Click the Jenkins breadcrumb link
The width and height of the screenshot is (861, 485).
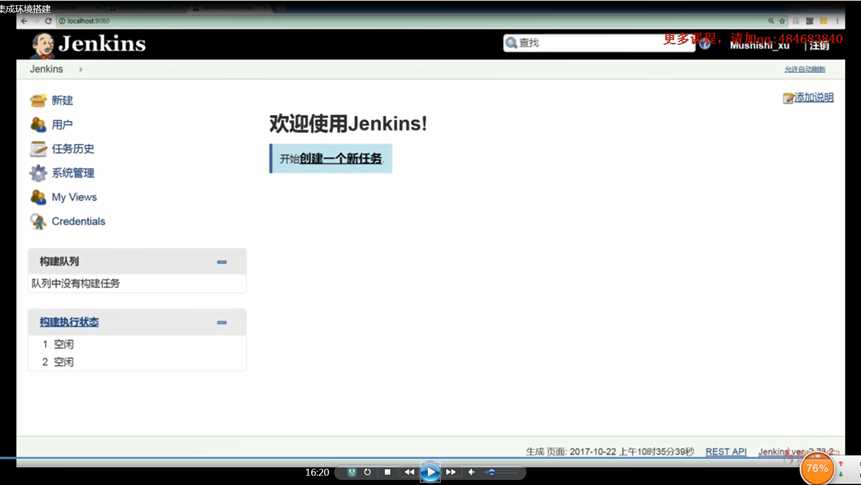[46, 69]
